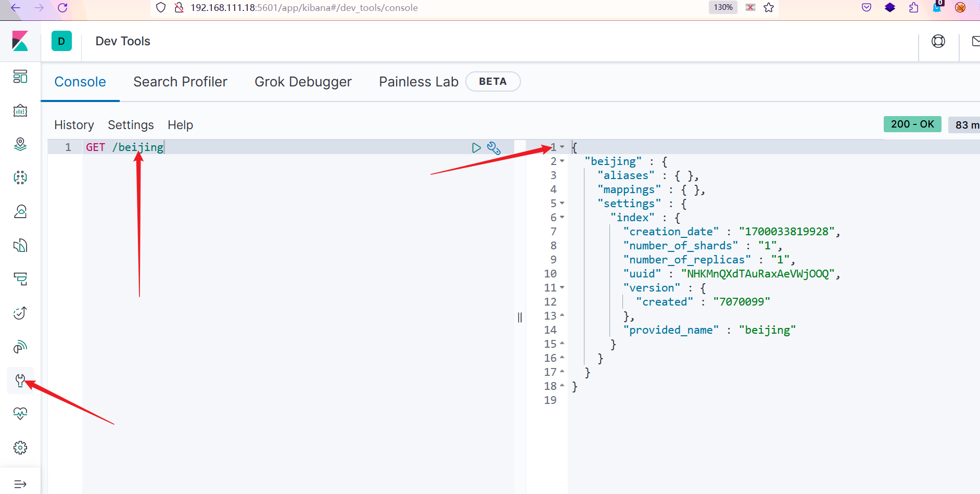
Task: Expand the sidebar navigation menu
Action: [x=20, y=484]
